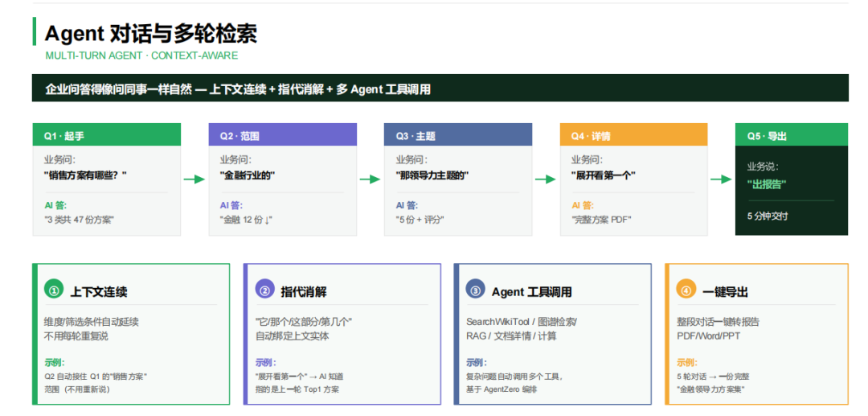Screen dimensions: 868x416
Task: Click the line "范围 (不用重新说)"
Action: [x=77, y=389]
